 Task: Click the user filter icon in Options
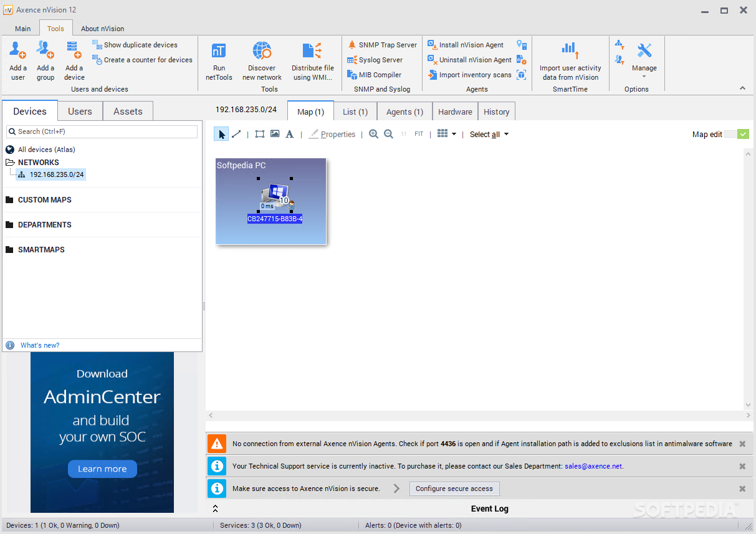click(x=620, y=60)
